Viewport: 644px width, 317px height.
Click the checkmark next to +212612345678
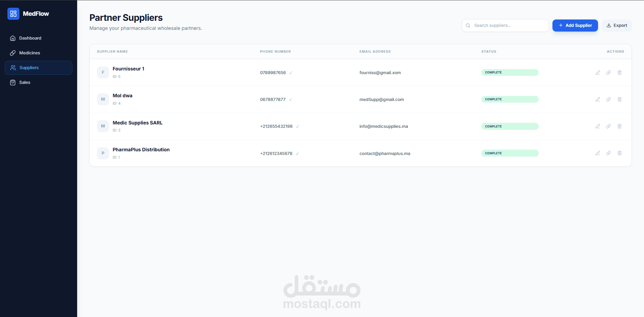point(298,154)
